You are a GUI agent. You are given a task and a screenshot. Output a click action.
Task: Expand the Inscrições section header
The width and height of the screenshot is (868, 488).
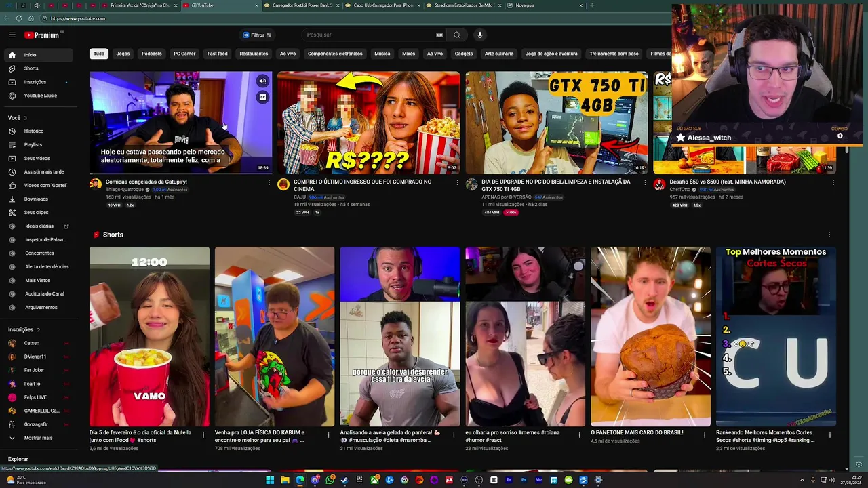pos(24,329)
